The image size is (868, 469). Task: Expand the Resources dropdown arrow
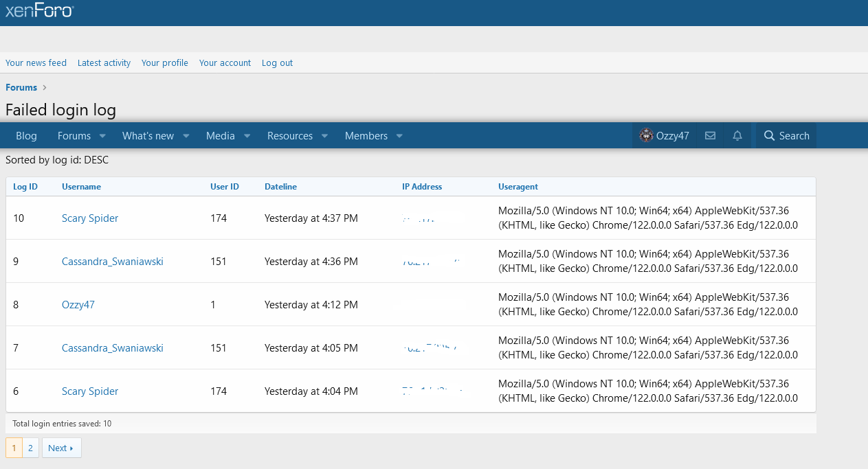[324, 136]
